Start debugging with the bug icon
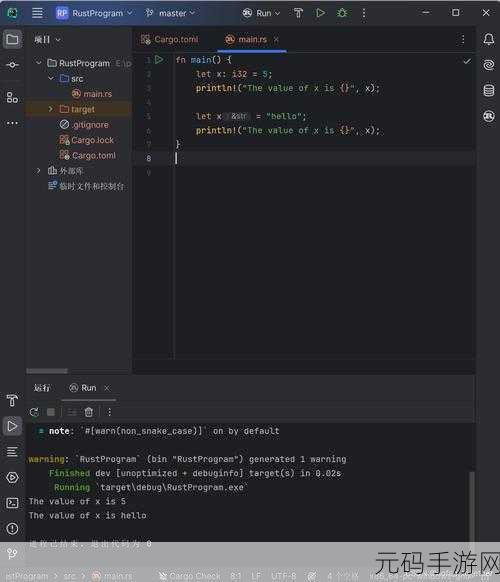The height and width of the screenshot is (582, 500). [x=342, y=13]
